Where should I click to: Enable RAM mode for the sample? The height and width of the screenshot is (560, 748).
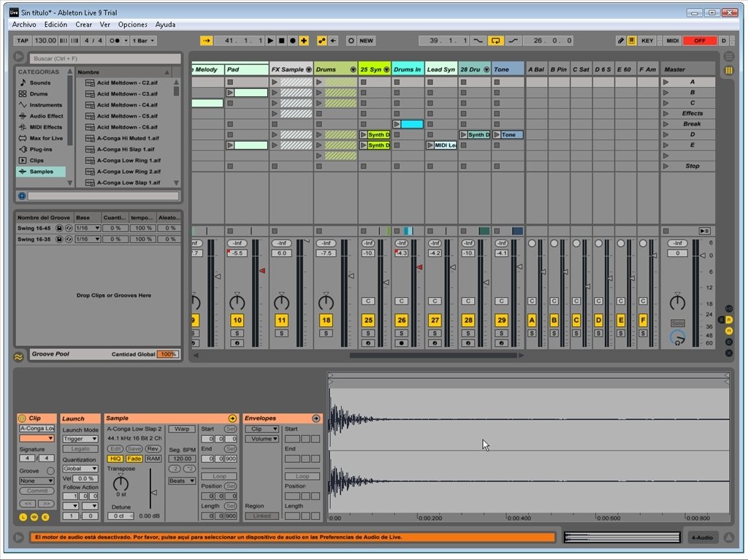pos(153,459)
